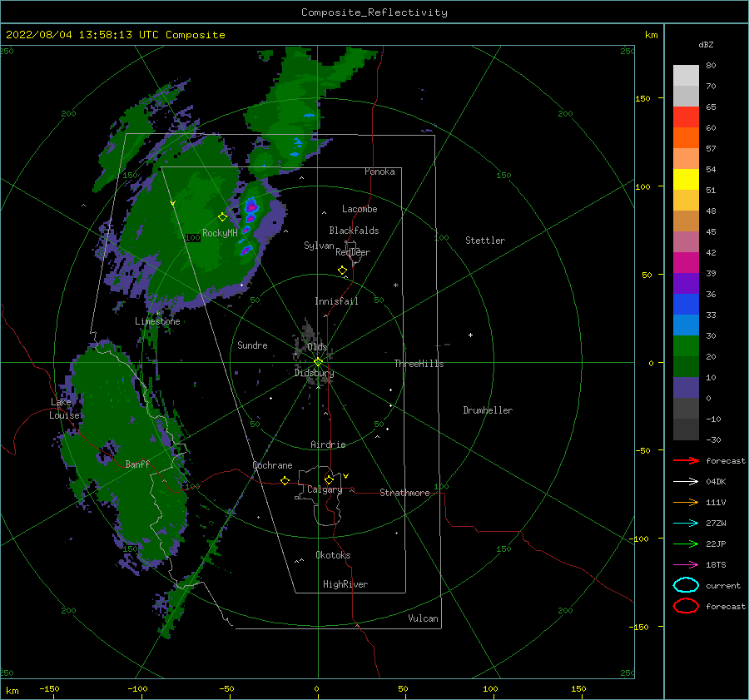749x700 pixels.
Task: Click the Strathmore label
Action: [404, 493]
